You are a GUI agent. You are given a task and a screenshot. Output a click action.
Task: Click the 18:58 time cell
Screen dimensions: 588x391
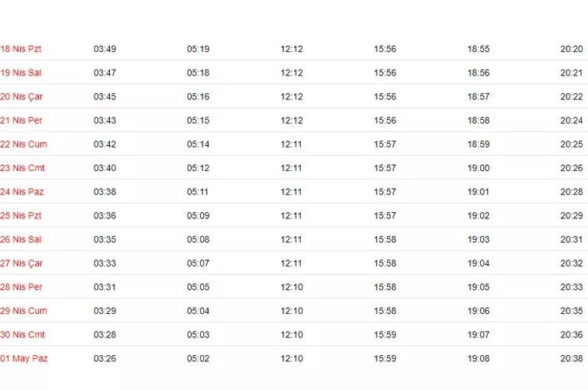click(x=478, y=121)
